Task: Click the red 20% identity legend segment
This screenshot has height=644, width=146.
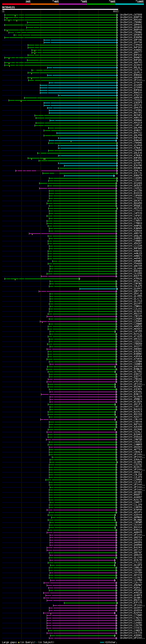Action: point(16,4)
